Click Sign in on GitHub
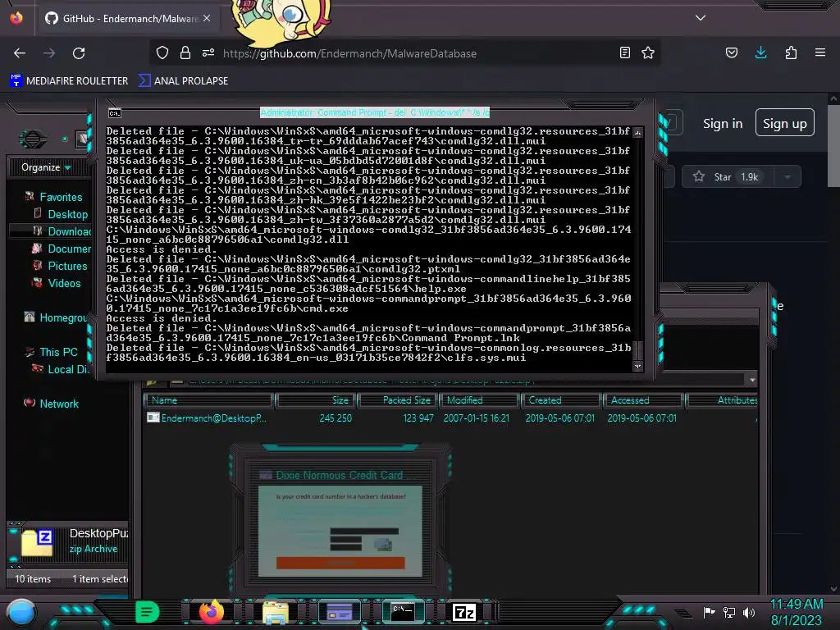Screen dimensions: 840x630 click(x=723, y=123)
